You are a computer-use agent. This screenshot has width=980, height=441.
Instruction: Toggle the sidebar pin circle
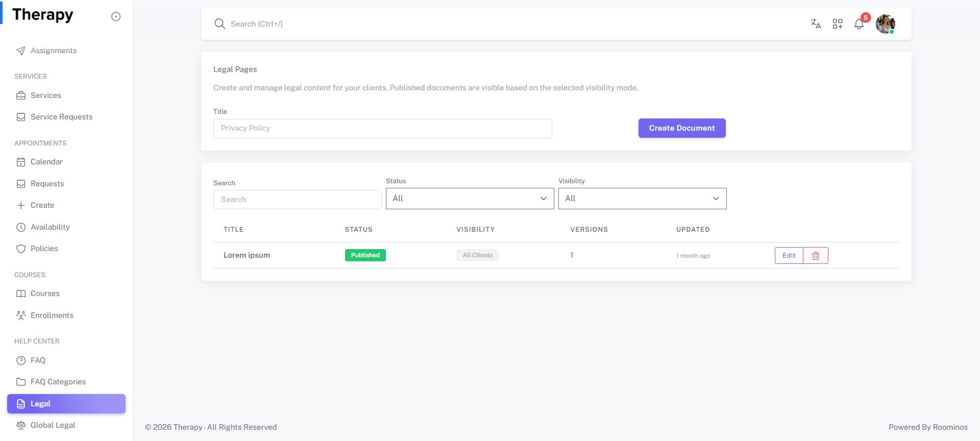116,17
